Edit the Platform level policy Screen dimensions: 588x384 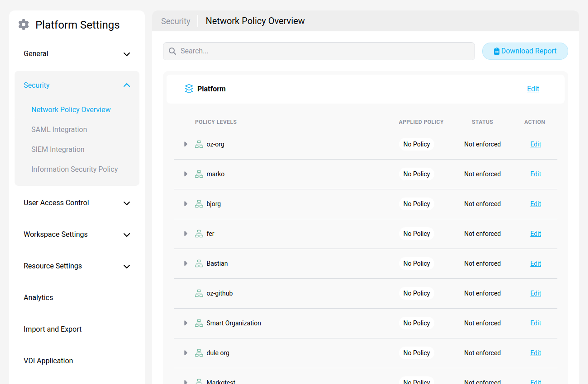[x=533, y=89]
